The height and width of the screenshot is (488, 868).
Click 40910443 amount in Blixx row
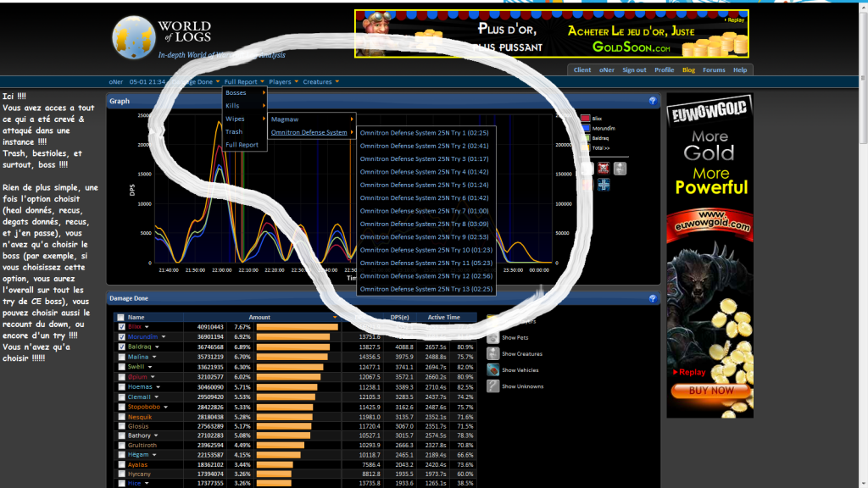210,327
